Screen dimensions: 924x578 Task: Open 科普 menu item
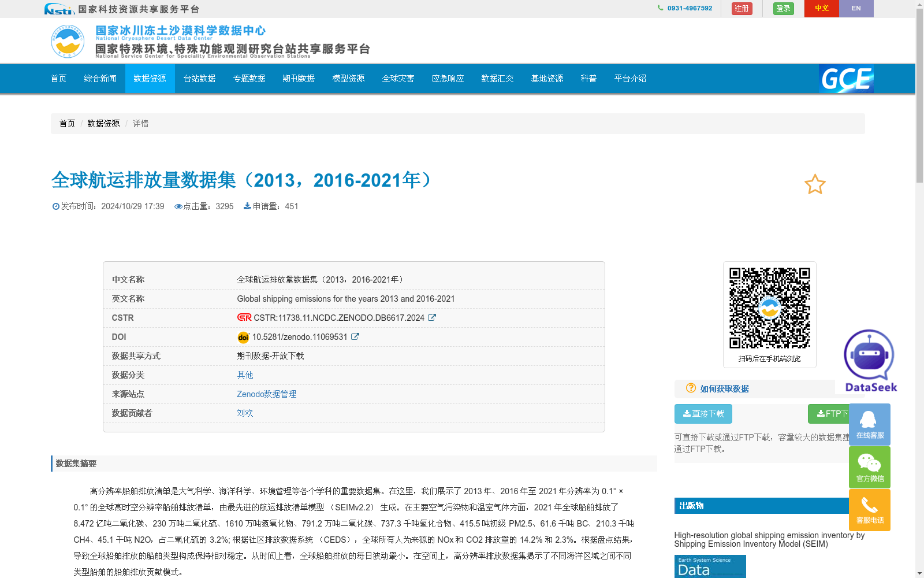point(589,79)
